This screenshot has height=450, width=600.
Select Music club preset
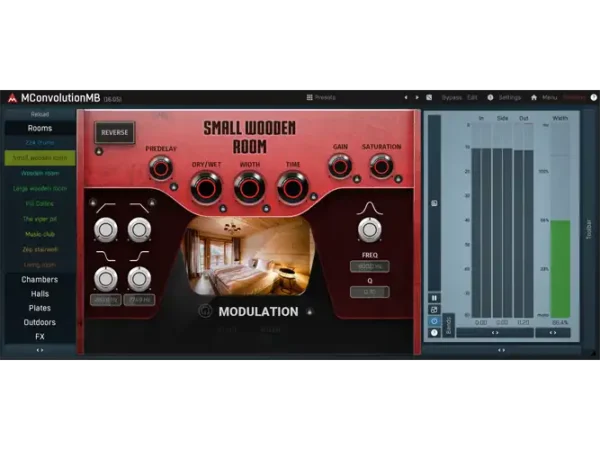[x=40, y=234]
